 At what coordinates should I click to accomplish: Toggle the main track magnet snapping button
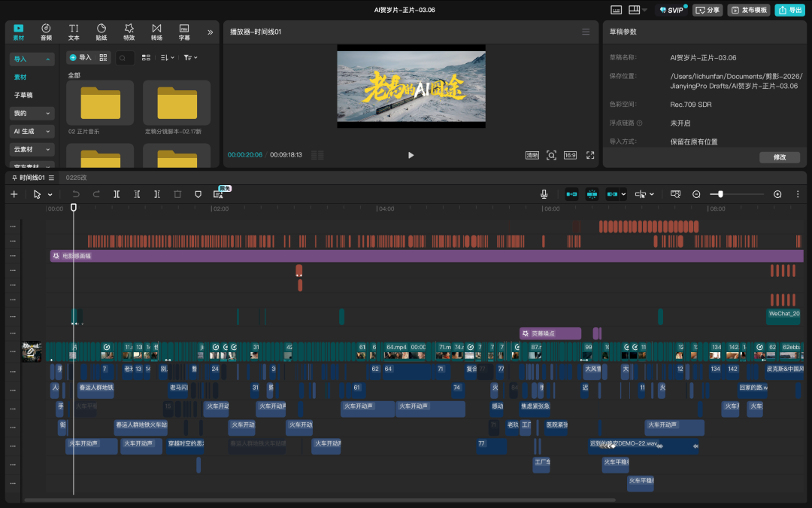[x=572, y=194]
